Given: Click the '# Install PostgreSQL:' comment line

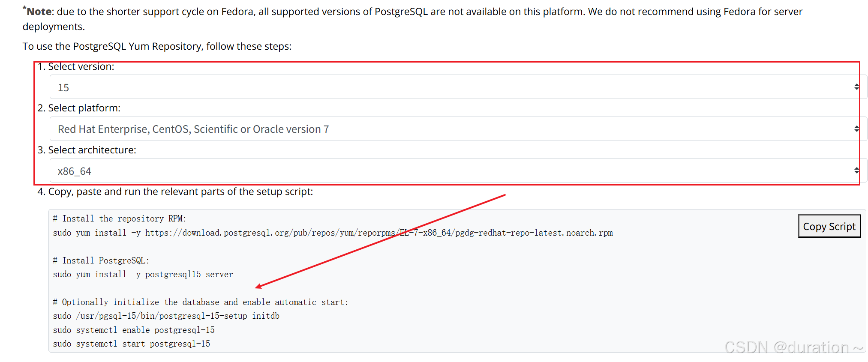Looking at the screenshot, I should pyautogui.click(x=101, y=260).
